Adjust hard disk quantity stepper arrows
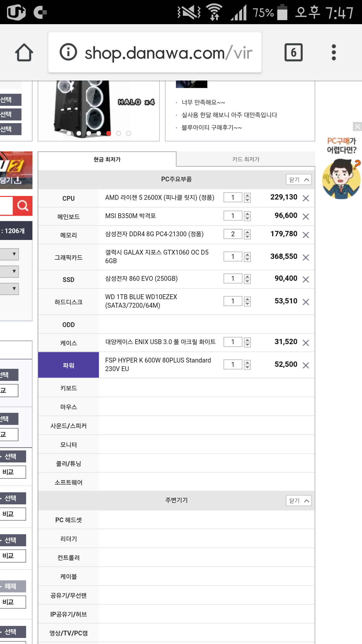The image size is (362, 644). (247, 301)
